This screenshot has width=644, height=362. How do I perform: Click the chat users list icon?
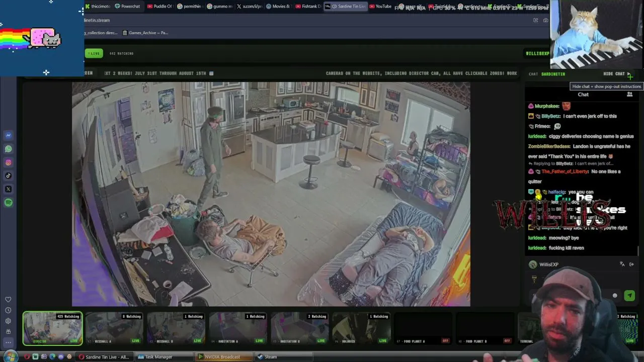629,94
